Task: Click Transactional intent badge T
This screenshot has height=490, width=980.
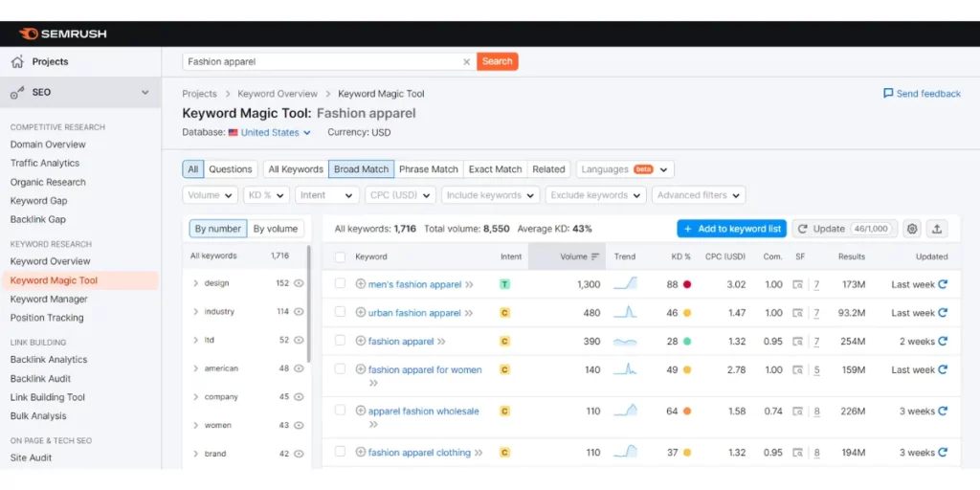Action: tap(505, 284)
